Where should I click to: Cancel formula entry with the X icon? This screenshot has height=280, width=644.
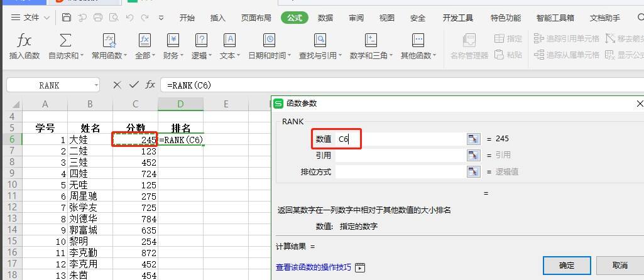coord(117,85)
